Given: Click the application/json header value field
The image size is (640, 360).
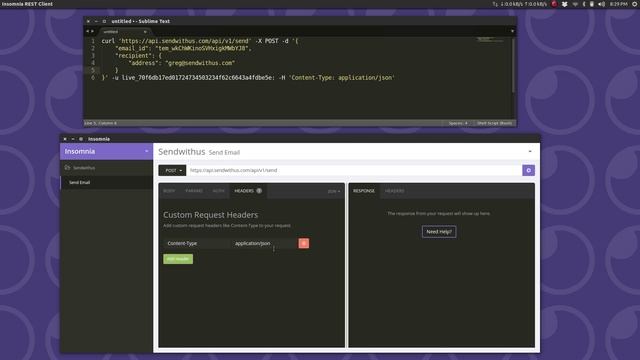Looking at the screenshot, I should point(264,243).
